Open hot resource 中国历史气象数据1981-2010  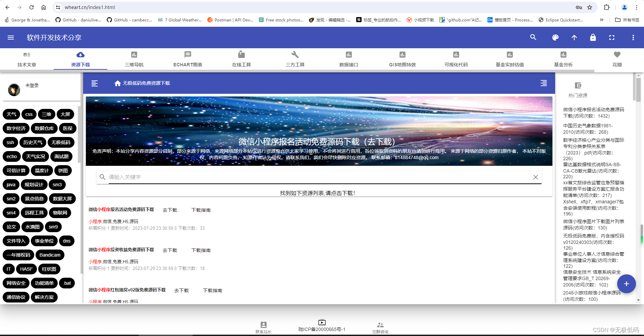(x=588, y=129)
